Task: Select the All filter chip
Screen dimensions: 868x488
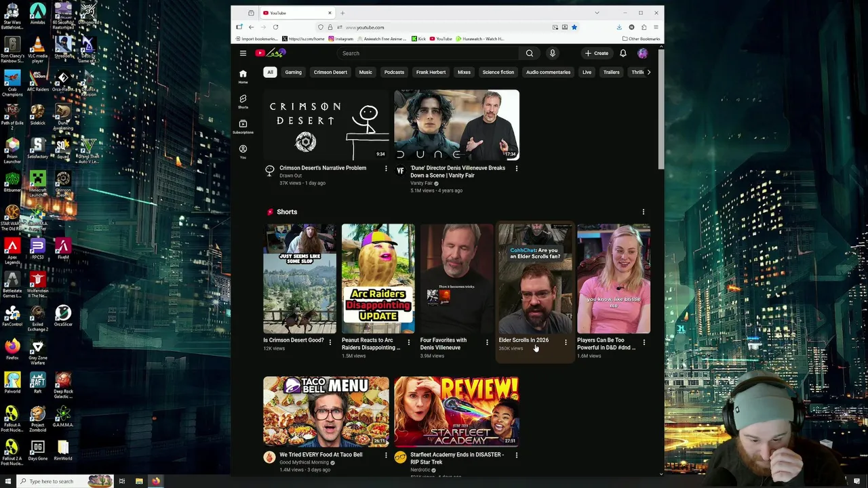Action: (x=270, y=72)
